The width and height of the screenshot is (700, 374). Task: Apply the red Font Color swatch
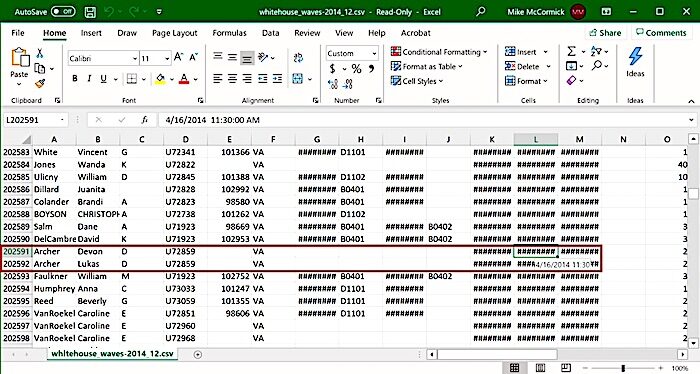coord(183,79)
